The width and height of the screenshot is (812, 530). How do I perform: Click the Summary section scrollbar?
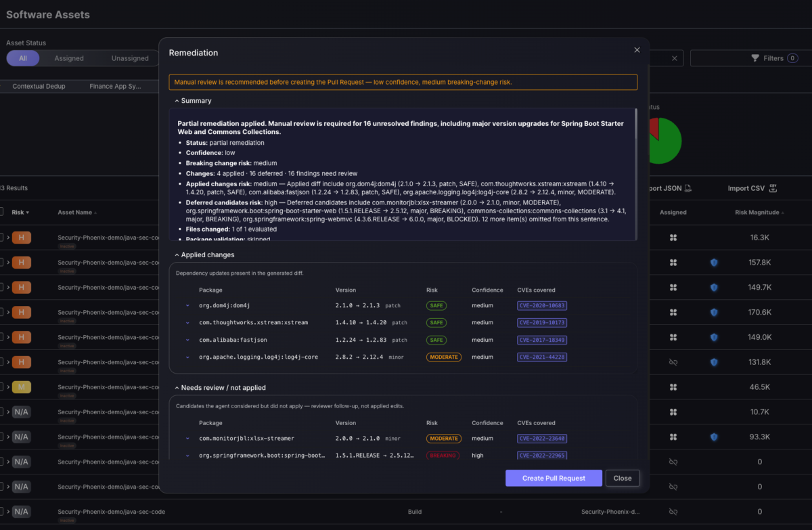click(635, 123)
